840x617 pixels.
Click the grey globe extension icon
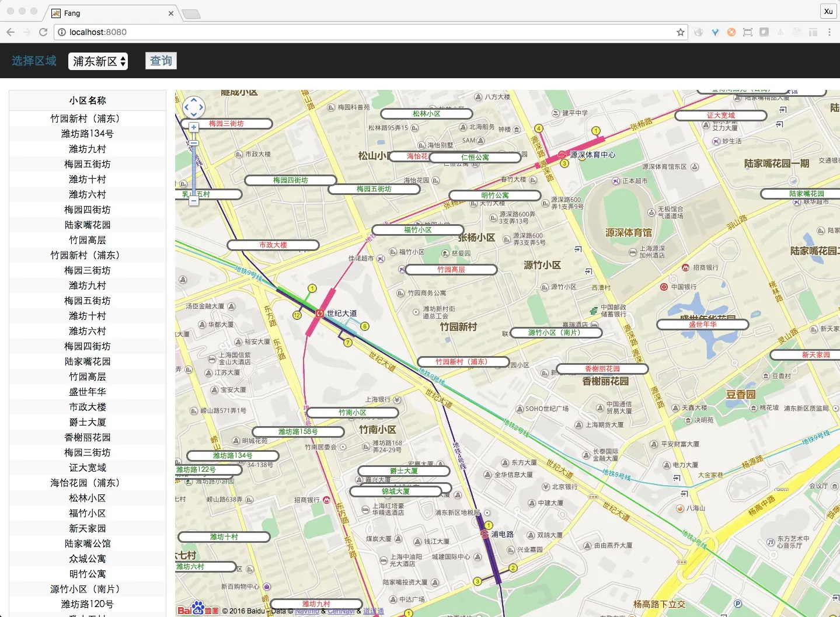click(699, 32)
